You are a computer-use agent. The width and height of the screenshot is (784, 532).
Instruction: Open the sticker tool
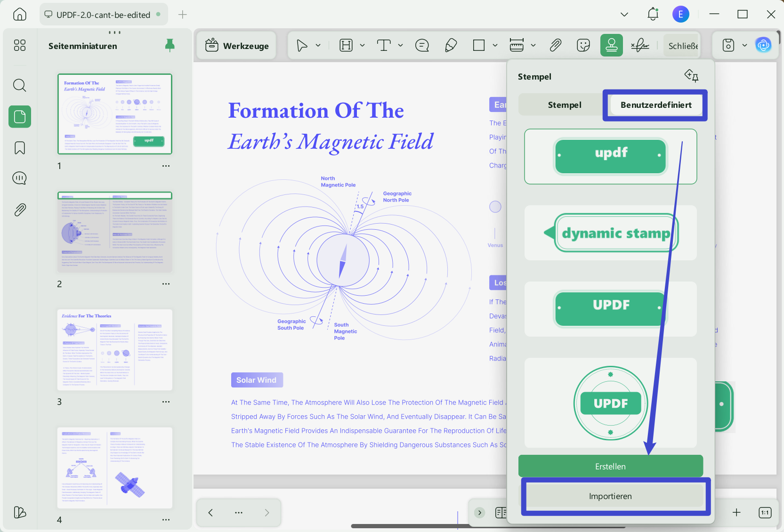coord(583,45)
